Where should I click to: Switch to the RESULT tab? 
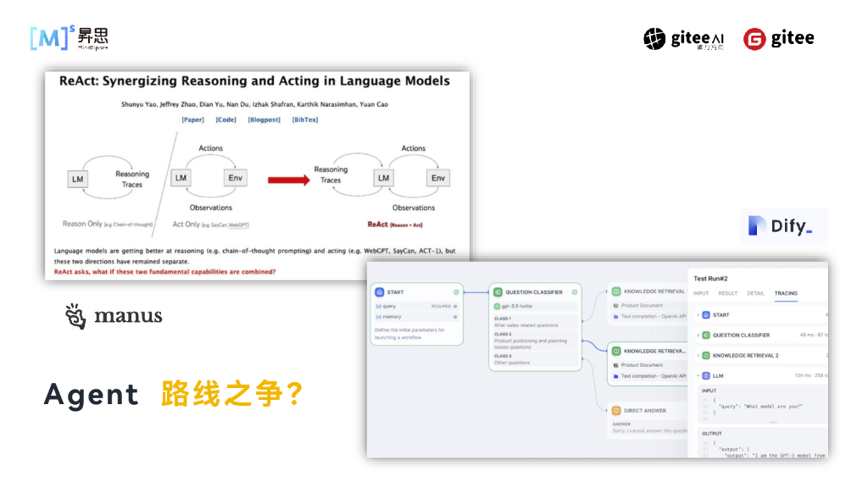tap(727, 293)
